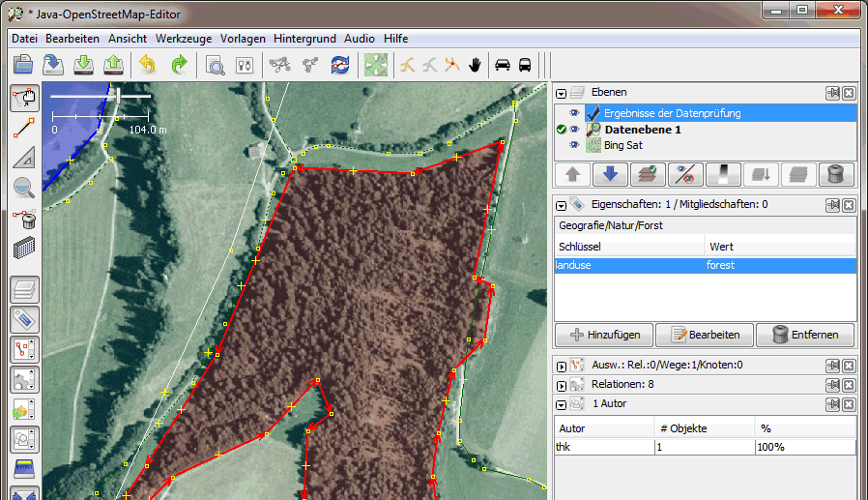The height and width of the screenshot is (500, 868).
Task: Click the Download map data icon
Action: [84, 65]
